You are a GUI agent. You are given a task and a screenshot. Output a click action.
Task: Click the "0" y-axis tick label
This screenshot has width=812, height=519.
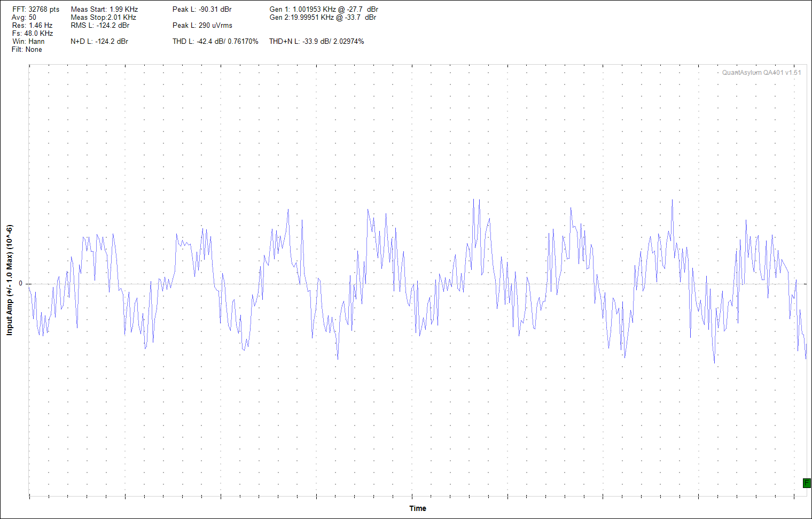tap(21, 283)
